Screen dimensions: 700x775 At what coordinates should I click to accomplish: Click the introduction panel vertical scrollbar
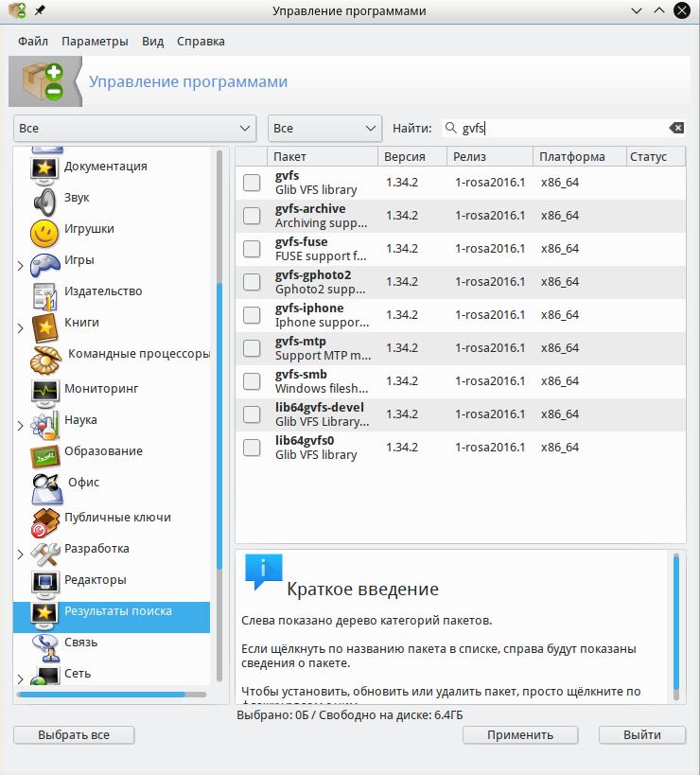676,626
